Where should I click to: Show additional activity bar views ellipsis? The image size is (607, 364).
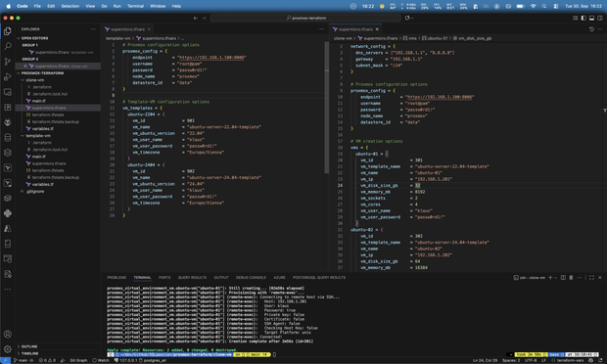(x=8, y=289)
